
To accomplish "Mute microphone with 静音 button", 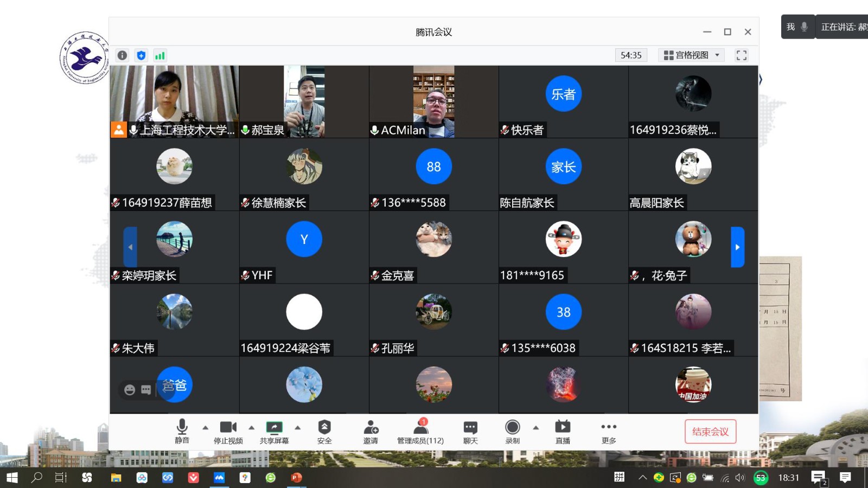I will point(182,432).
